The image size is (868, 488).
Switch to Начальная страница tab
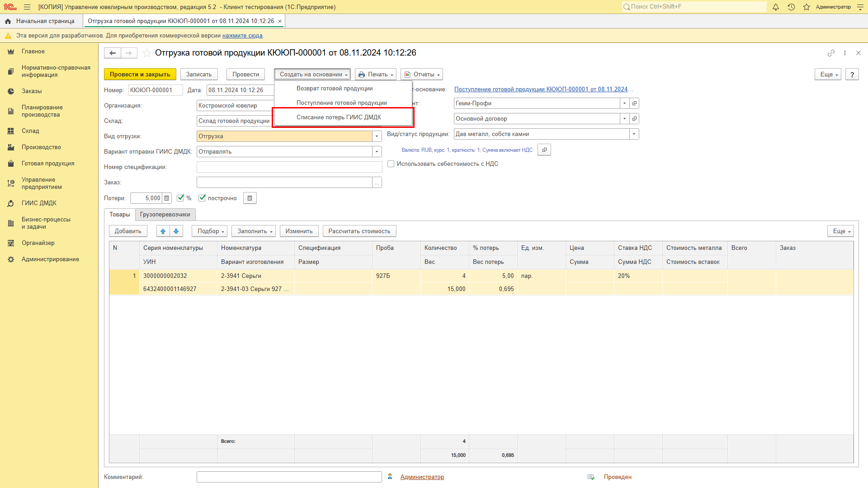41,21
